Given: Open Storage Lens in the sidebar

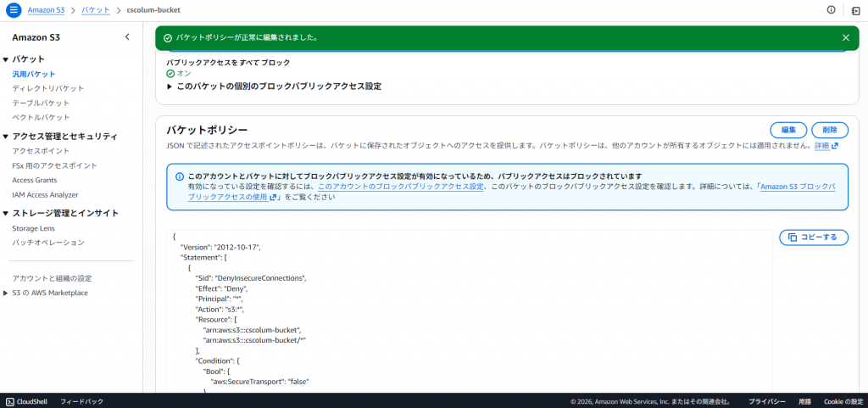Looking at the screenshot, I should tap(33, 228).
